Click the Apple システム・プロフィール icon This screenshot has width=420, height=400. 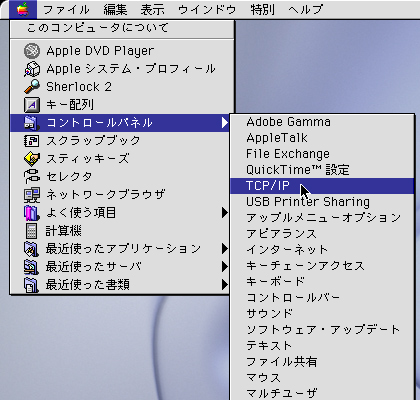pos(32,69)
